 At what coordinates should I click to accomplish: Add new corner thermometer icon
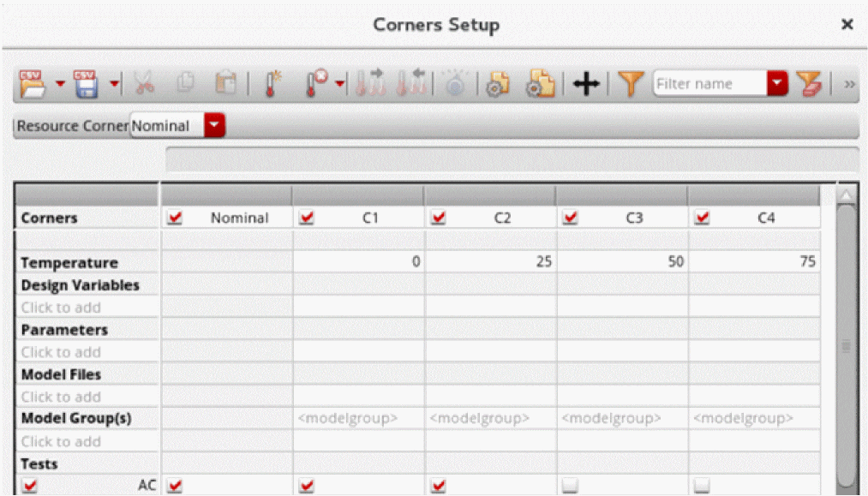(272, 84)
